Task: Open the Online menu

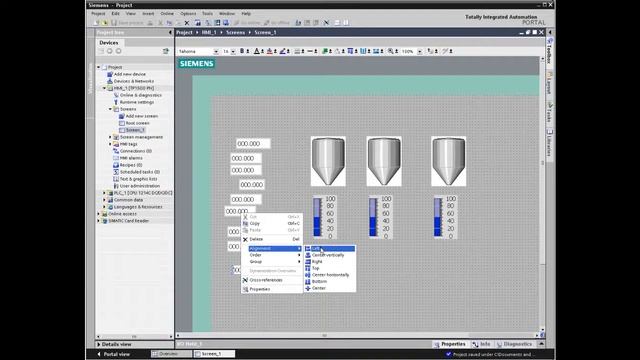Action: coord(167,13)
